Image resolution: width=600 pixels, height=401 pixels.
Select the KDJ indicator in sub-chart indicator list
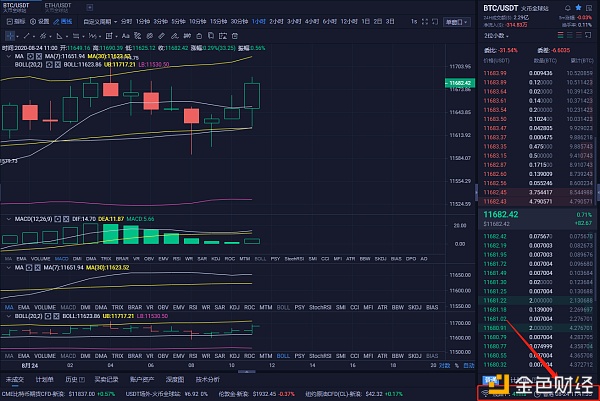(216, 259)
